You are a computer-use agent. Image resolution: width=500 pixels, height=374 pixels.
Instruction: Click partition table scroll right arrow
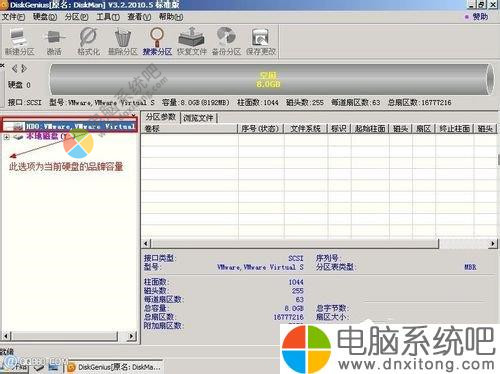point(492,244)
